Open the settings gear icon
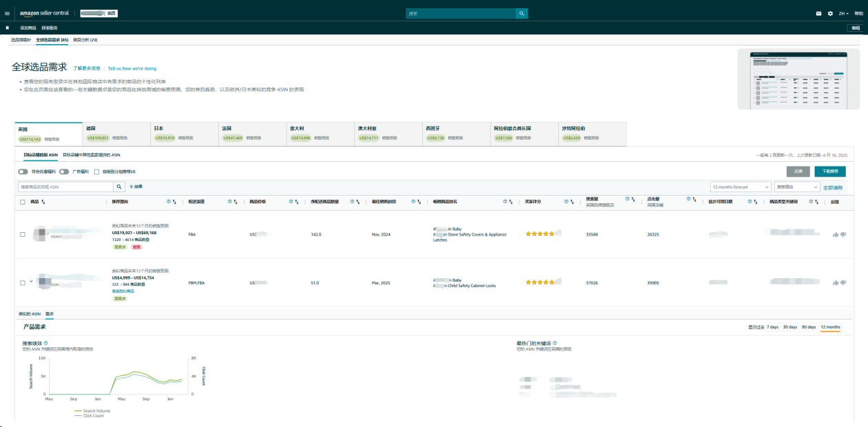Screen dimensions: 868x427 pos(830,13)
